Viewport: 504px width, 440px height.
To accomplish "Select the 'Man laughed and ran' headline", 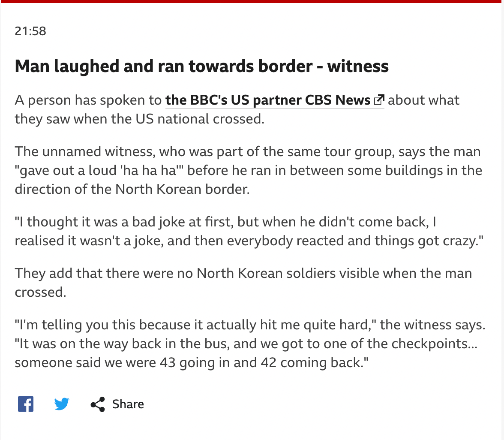I will click(x=201, y=66).
